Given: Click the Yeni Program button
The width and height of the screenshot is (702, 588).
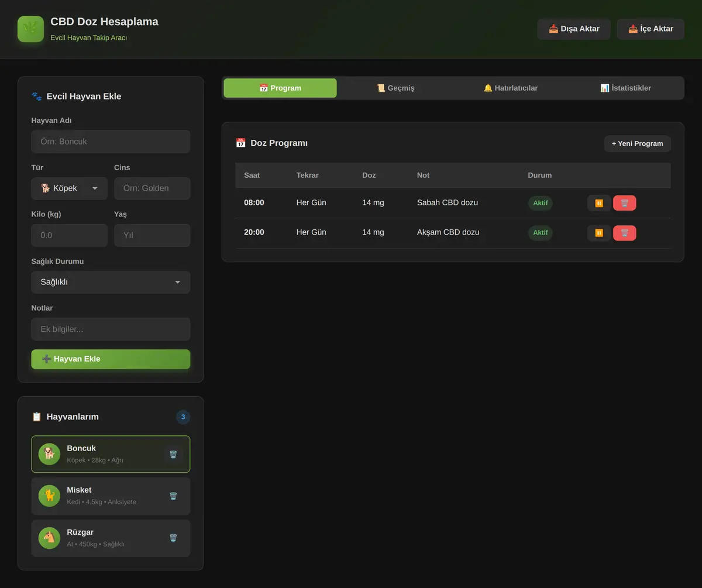Looking at the screenshot, I should [637, 143].
